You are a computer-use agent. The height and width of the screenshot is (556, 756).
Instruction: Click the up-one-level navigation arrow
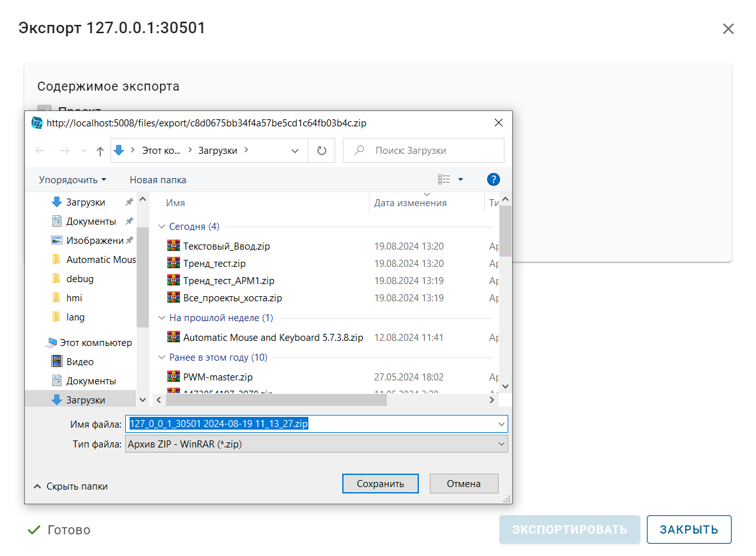coord(100,150)
